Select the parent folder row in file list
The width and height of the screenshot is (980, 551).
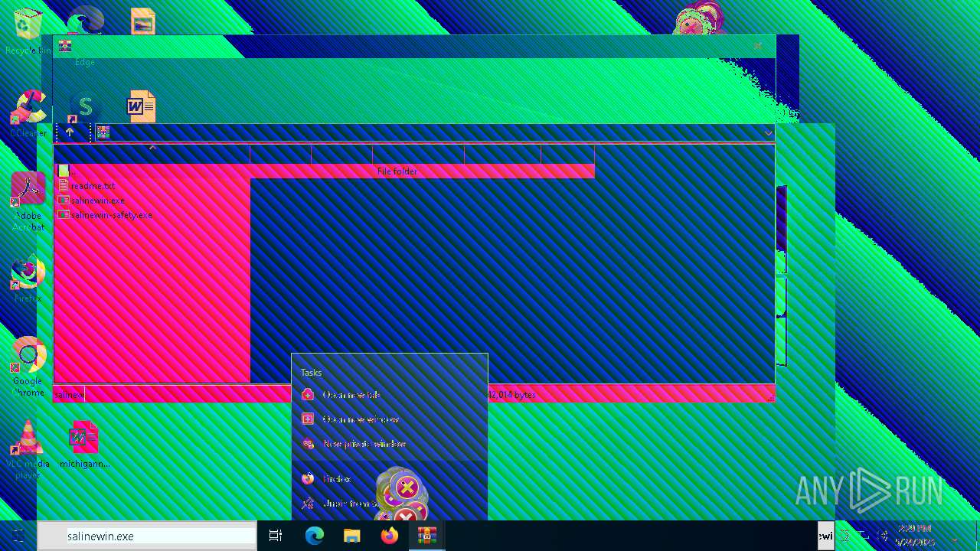[324, 171]
